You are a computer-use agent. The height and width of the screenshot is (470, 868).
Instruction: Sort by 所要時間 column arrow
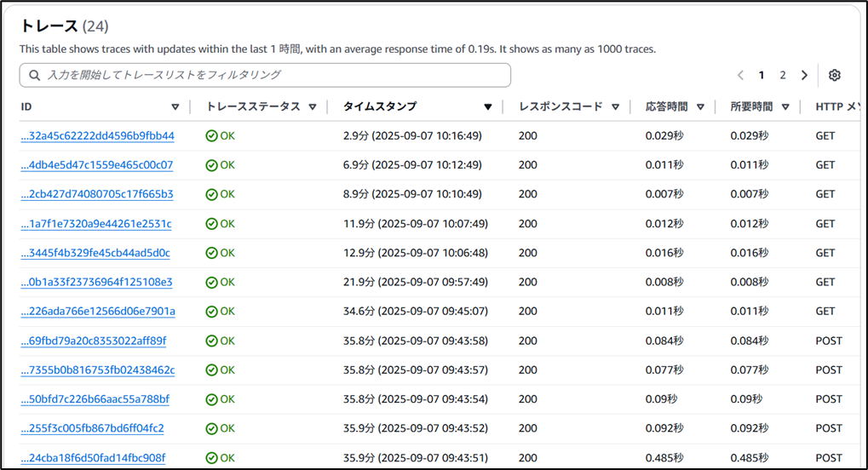tap(785, 107)
